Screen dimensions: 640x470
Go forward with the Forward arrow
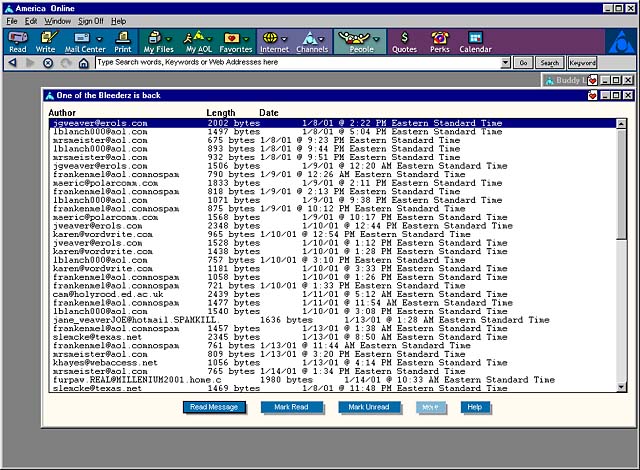coord(30,63)
